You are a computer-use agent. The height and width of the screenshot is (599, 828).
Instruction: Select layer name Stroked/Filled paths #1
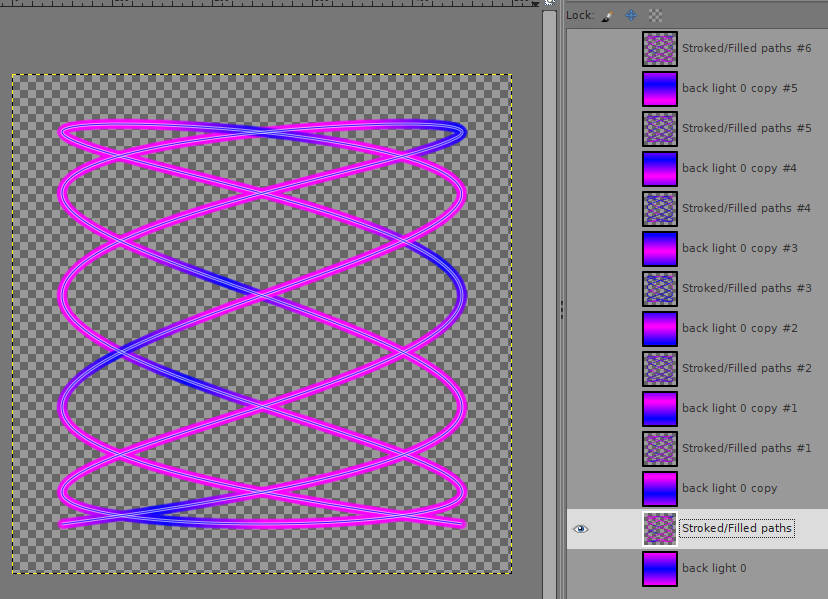[746, 448]
